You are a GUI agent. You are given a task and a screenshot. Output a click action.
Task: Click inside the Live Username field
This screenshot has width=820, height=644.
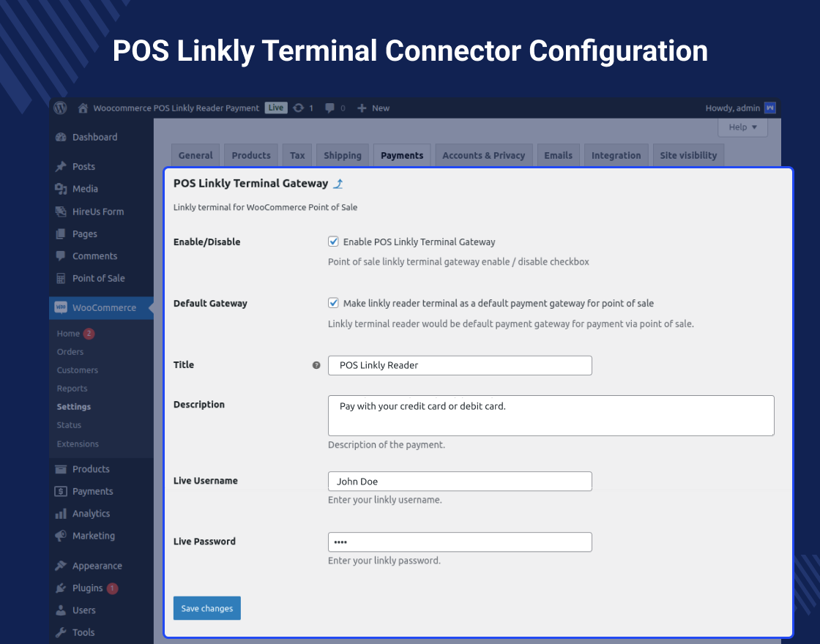click(460, 481)
